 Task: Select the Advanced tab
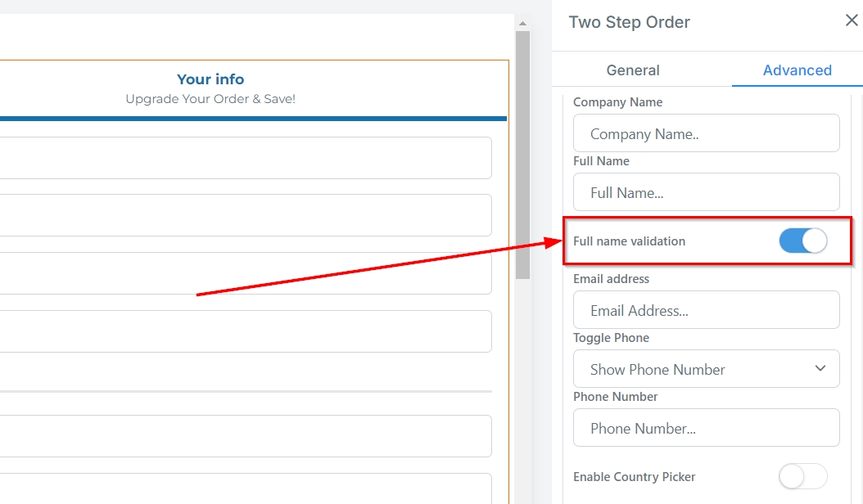click(x=797, y=70)
